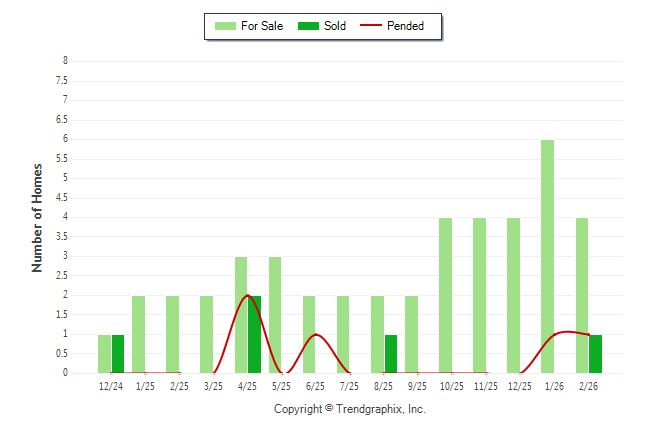Toggle the Sold series legend label
Viewport: 646px width, 434px height.
point(335,26)
